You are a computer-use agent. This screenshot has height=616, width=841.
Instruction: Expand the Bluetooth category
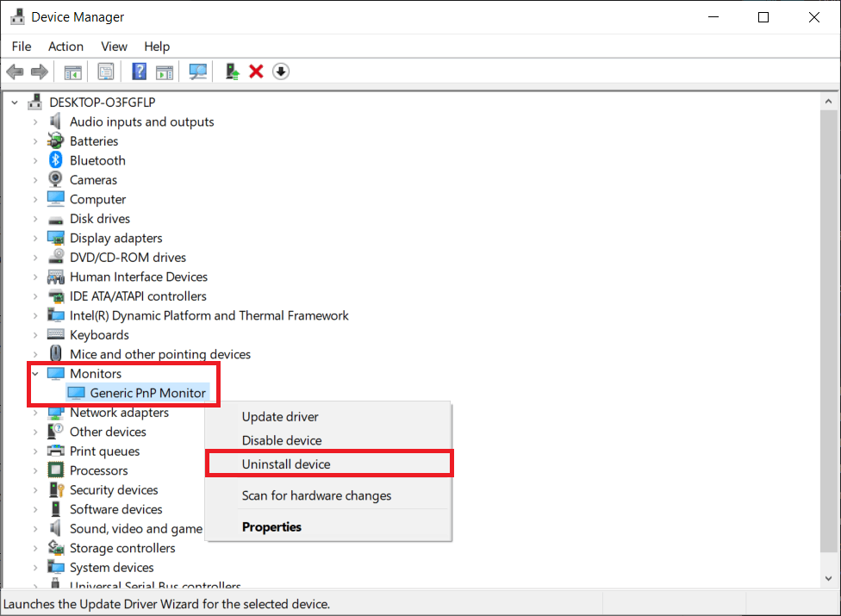[x=34, y=160]
